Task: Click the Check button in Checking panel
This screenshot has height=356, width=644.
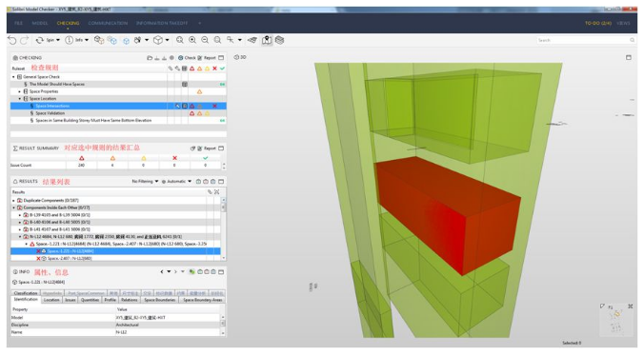Action: click(187, 58)
